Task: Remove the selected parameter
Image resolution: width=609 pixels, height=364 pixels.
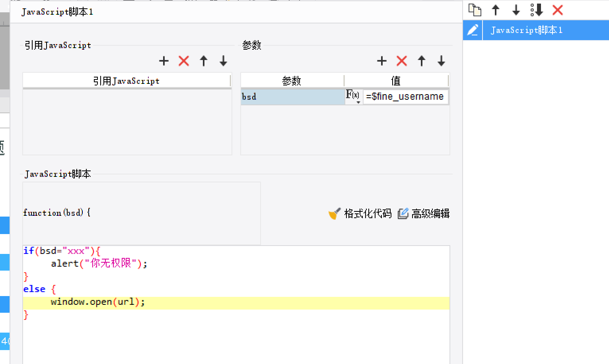Action: point(402,61)
